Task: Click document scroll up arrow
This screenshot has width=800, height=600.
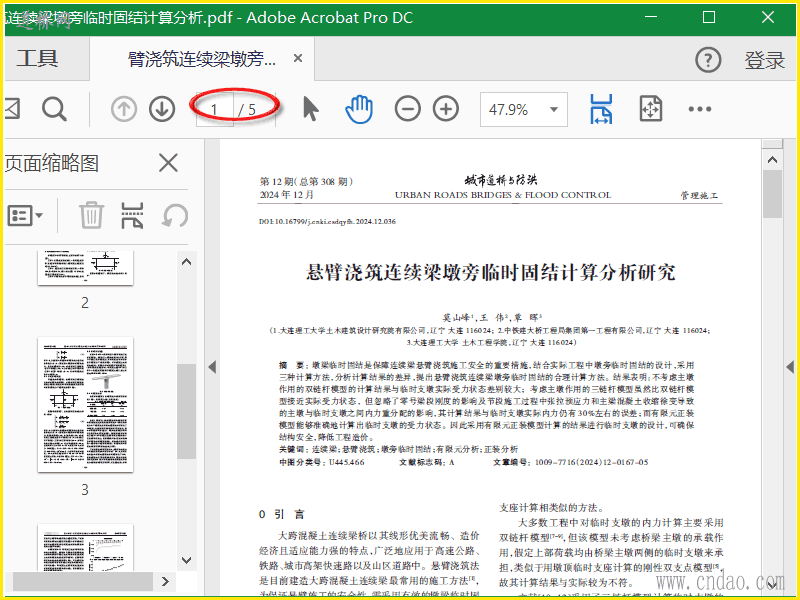Action: pyautogui.click(x=772, y=160)
